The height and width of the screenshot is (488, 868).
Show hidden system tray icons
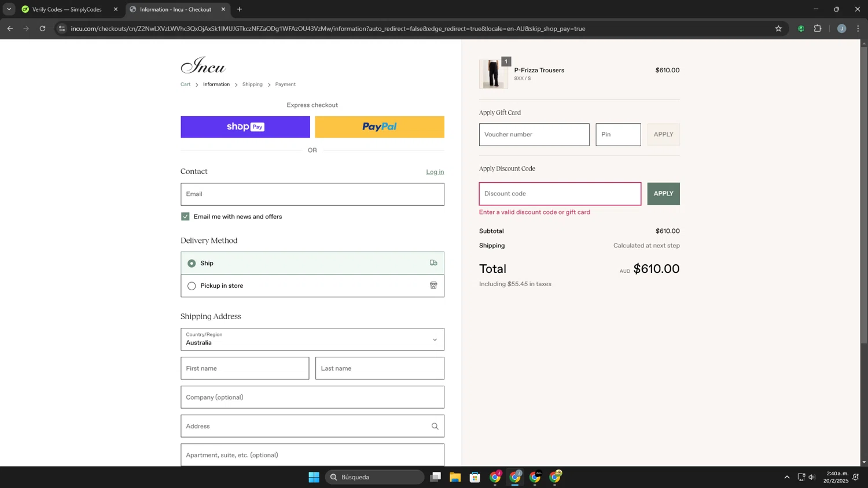pyautogui.click(x=787, y=477)
